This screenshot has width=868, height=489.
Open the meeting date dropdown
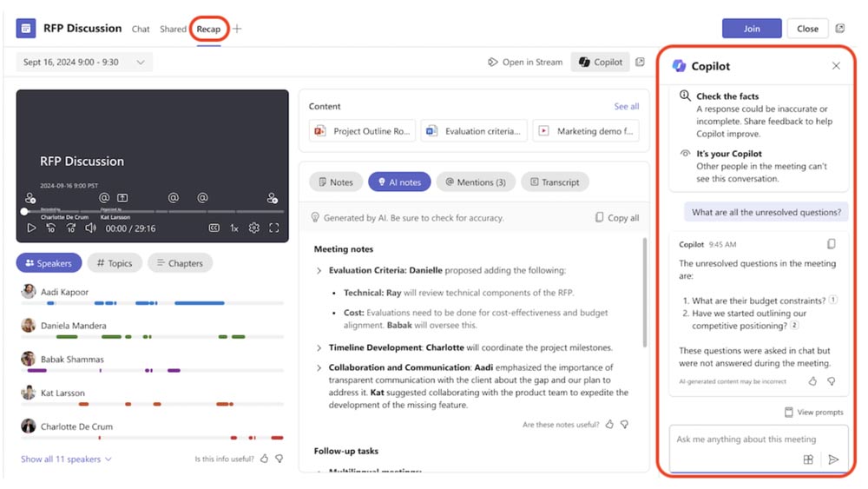tap(84, 62)
